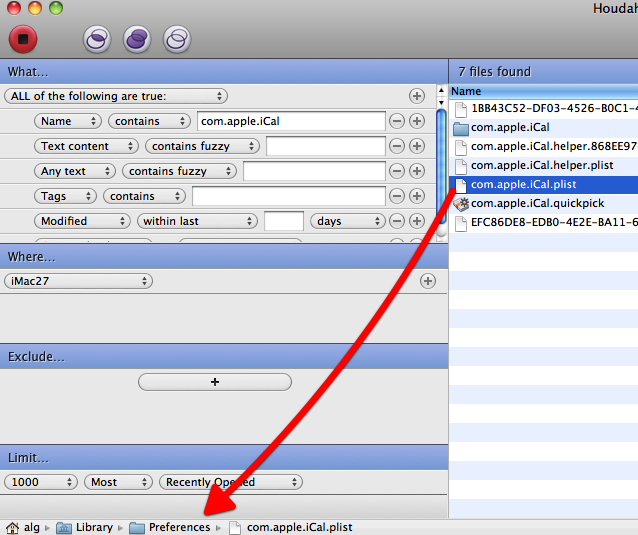Select the com.apple.iCal folder result
638x535 pixels.
pyautogui.click(x=544, y=127)
